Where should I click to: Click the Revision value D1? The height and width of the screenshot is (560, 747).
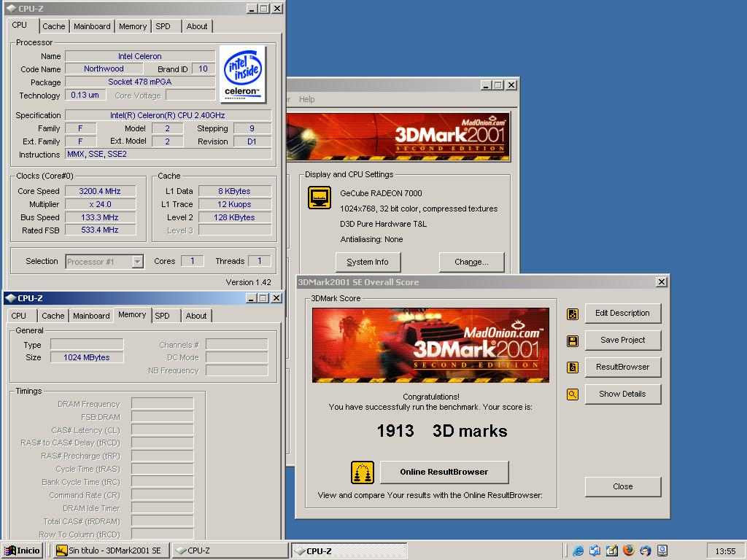pos(252,141)
